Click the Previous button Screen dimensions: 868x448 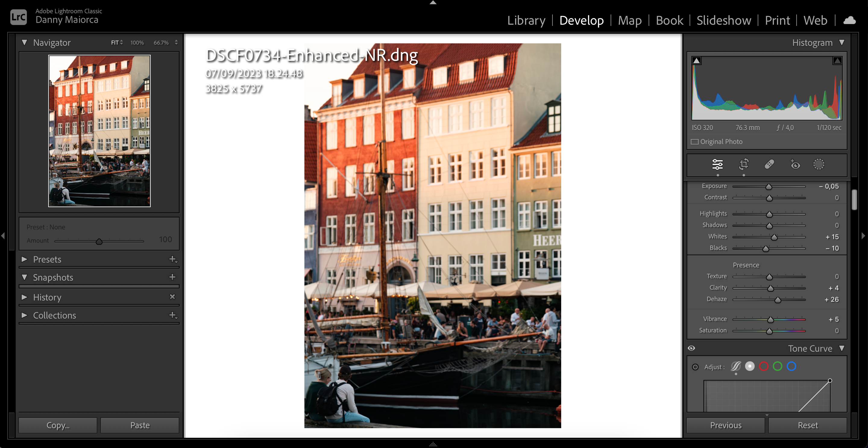[725, 425]
